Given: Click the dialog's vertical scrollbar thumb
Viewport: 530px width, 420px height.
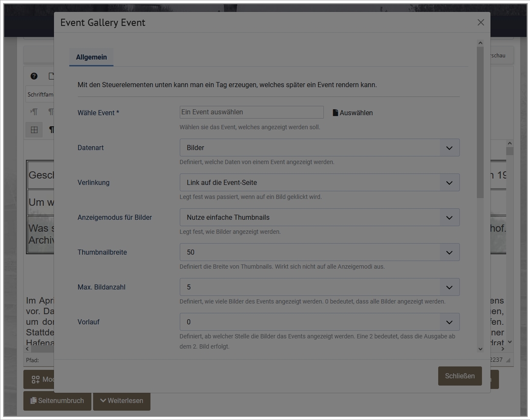Looking at the screenshot, I should pos(480,122).
